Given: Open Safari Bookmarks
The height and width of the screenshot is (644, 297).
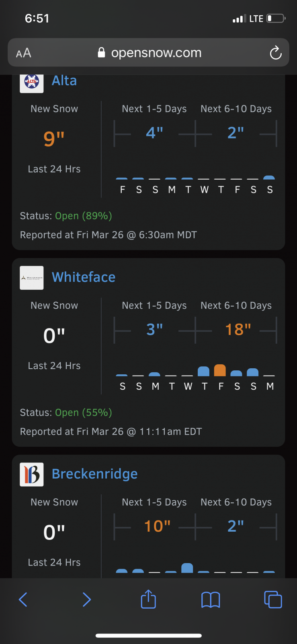Looking at the screenshot, I should pos(211,599).
